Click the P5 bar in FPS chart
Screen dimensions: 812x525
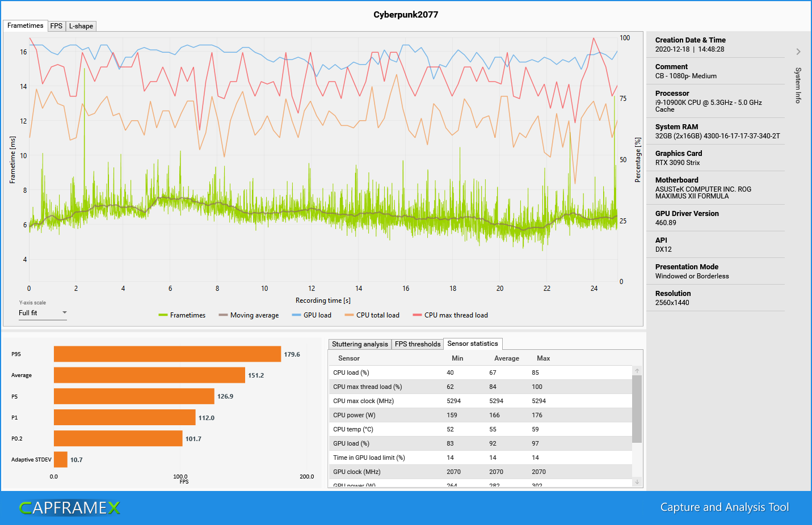(x=134, y=396)
